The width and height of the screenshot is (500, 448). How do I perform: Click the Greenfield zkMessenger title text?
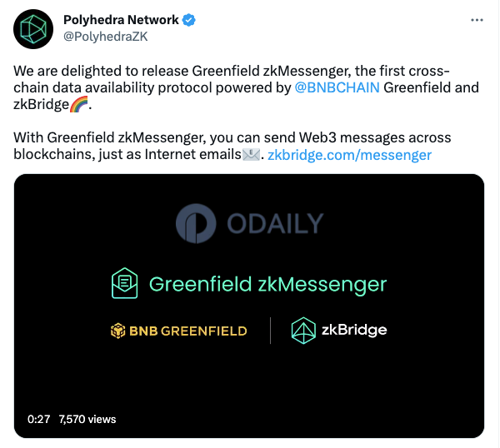click(x=267, y=284)
